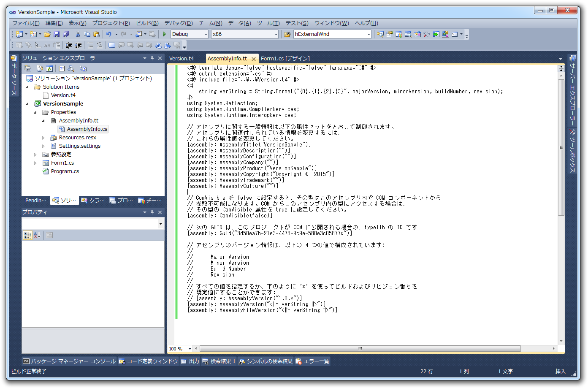Click the Undo arrow icon
Viewport: 588px width, 388px height.
click(x=109, y=34)
